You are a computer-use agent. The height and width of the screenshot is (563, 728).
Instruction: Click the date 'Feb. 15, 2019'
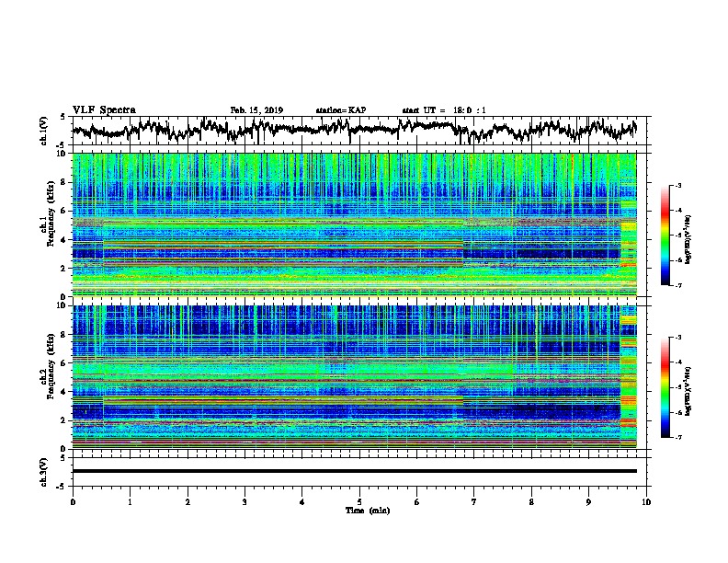(256, 110)
